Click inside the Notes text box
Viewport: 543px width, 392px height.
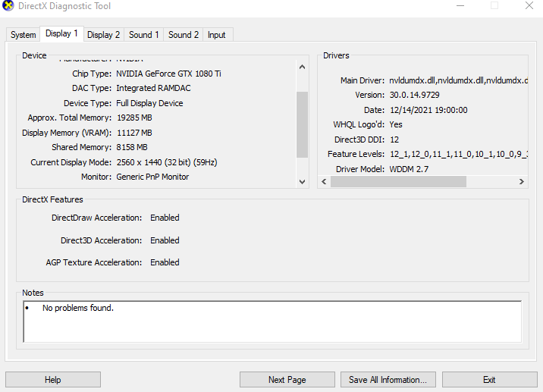(272, 321)
